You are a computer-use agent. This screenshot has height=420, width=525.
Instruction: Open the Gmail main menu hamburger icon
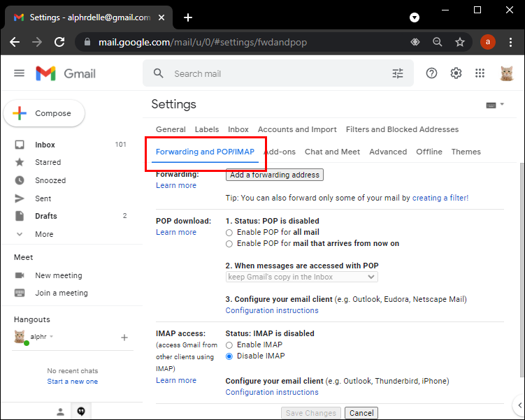coord(19,73)
